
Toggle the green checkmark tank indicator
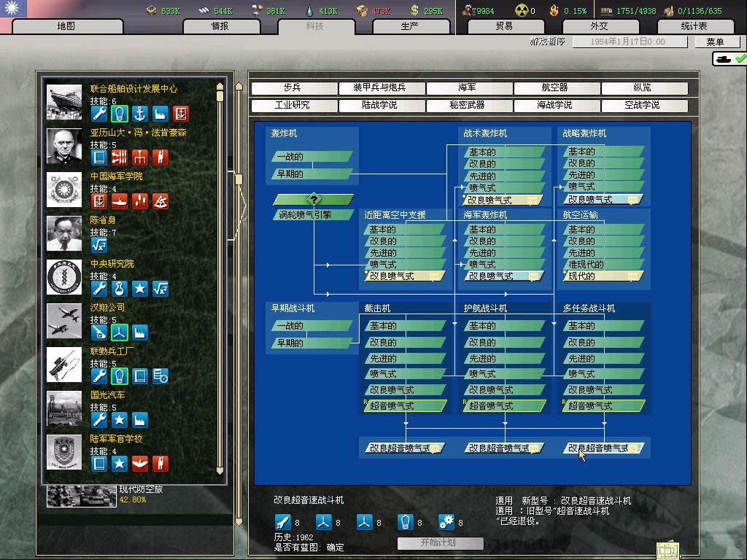pyautogui.click(x=729, y=58)
